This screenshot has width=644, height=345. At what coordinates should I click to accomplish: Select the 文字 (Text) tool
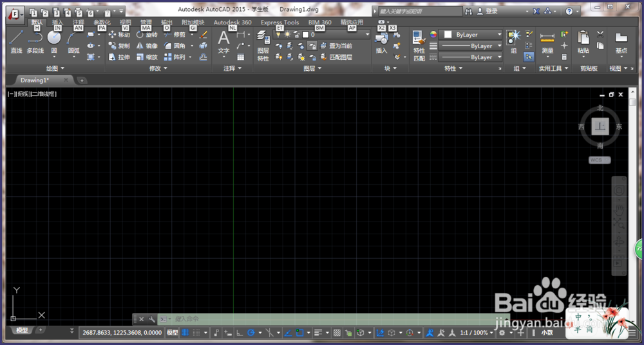(x=223, y=41)
